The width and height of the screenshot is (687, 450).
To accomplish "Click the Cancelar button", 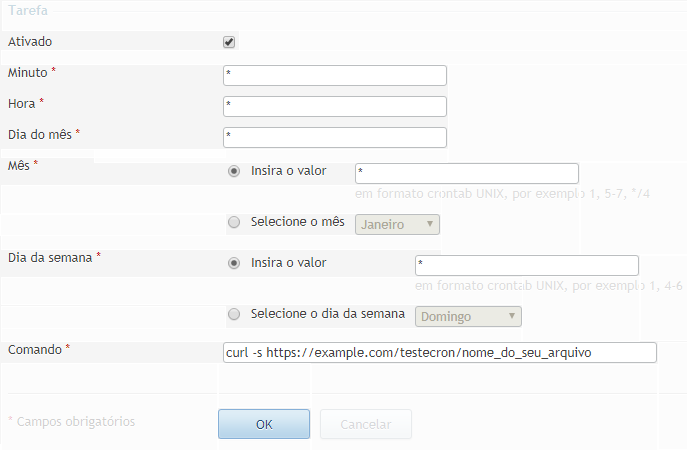I will (x=366, y=424).
